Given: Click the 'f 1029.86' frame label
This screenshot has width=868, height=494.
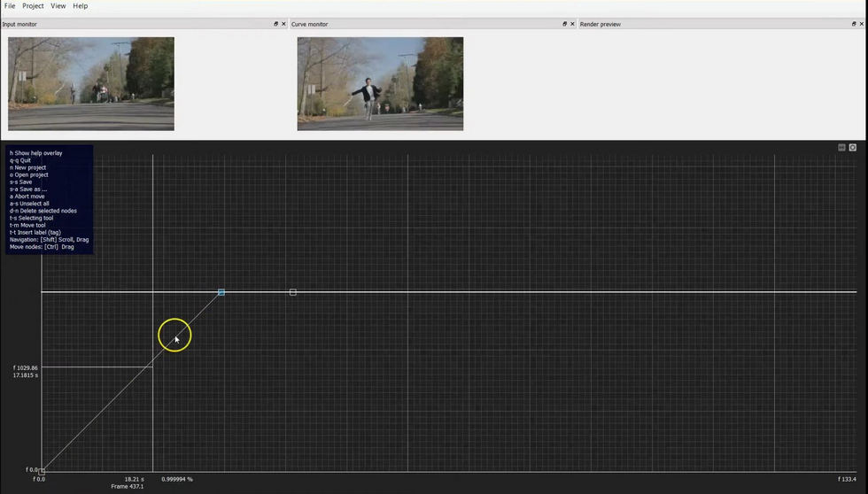Looking at the screenshot, I should [x=26, y=368].
